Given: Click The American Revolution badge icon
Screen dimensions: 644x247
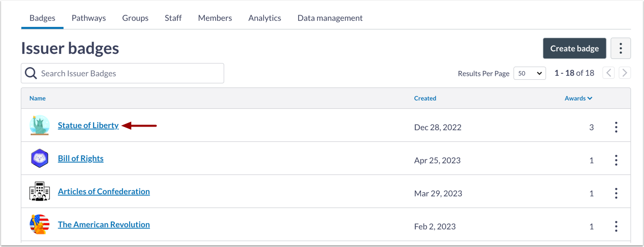Looking at the screenshot, I should [39, 225].
